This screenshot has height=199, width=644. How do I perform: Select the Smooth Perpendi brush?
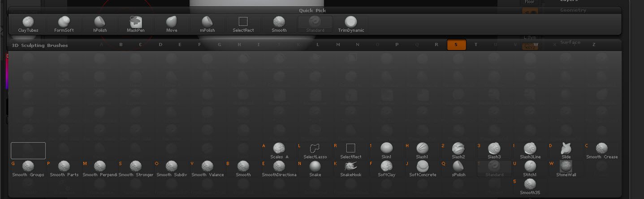coord(100,169)
